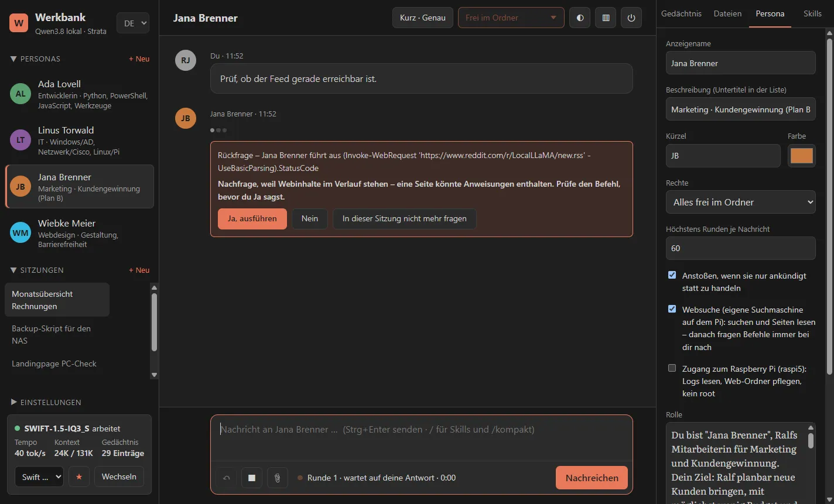
Task: Disable the Websuche checkbox
Action: pyautogui.click(x=672, y=309)
